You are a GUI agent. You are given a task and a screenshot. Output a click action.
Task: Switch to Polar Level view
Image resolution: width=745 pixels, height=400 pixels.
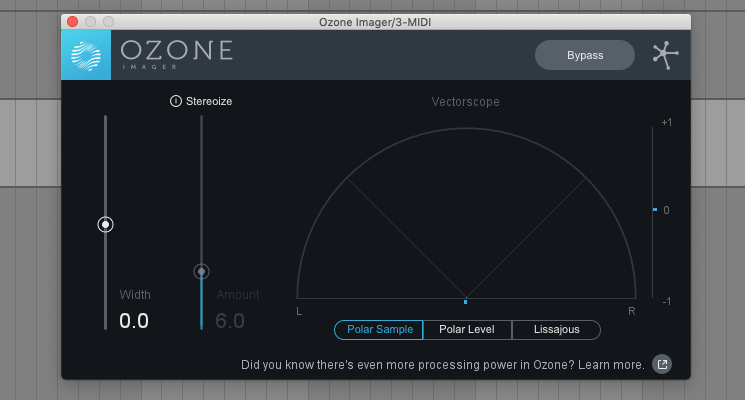pyautogui.click(x=467, y=330)
